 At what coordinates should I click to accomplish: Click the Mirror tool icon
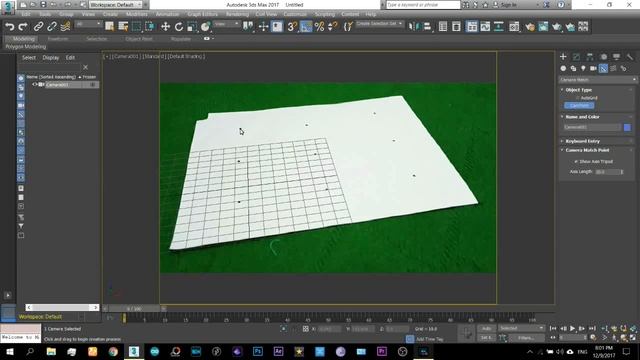pyautogui.click(x=413, y=27)
